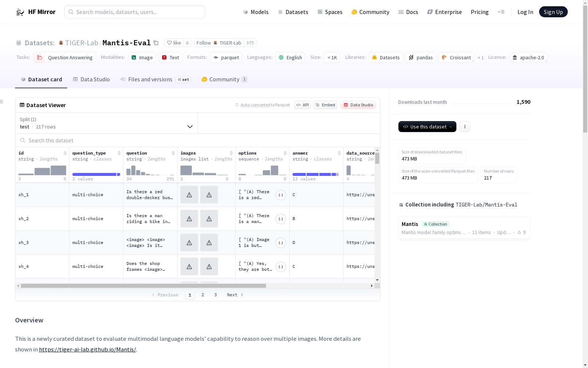Open the Data Studio tab

click(91, 79)
